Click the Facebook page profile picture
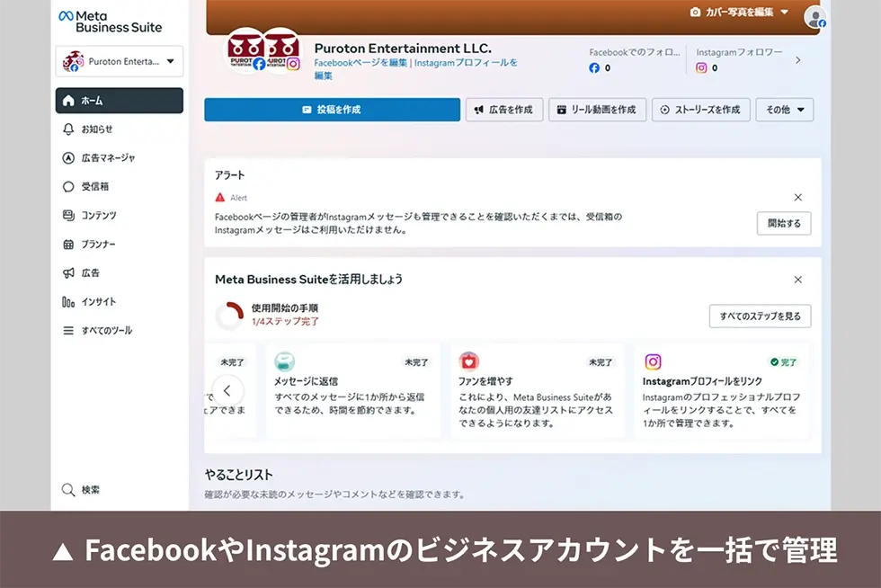The image size is (881, 588). 245,50
